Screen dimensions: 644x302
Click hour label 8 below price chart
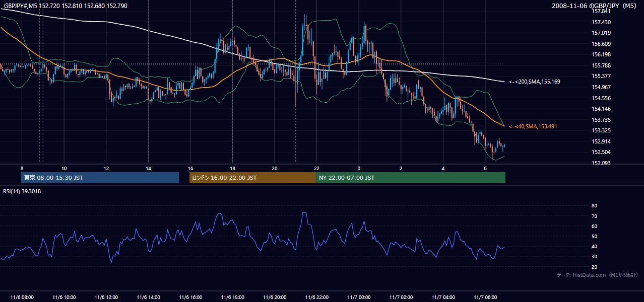coord(22,168)
